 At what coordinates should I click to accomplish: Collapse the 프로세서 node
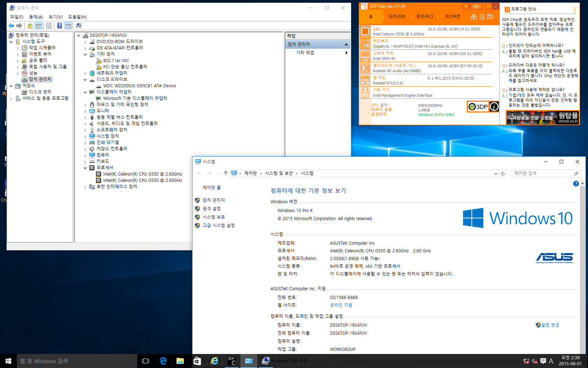pyautogui.click(x=85, y=168)
